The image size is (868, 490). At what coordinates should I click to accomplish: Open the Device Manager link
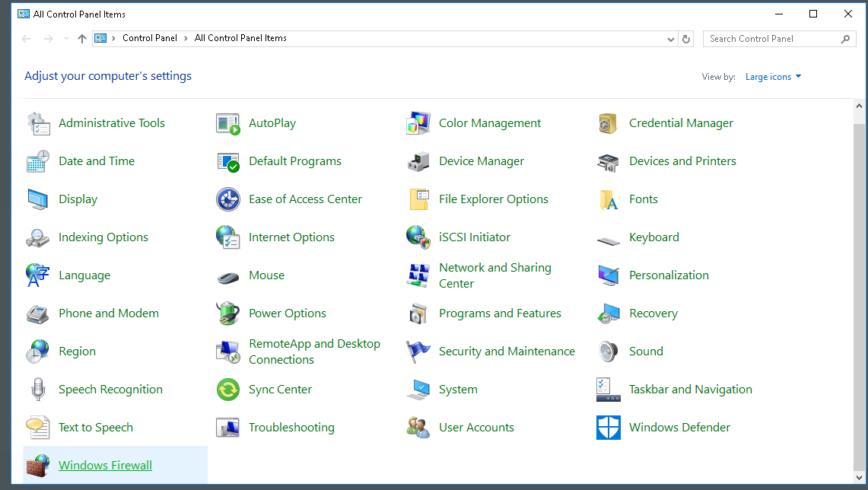click(481, 161)
